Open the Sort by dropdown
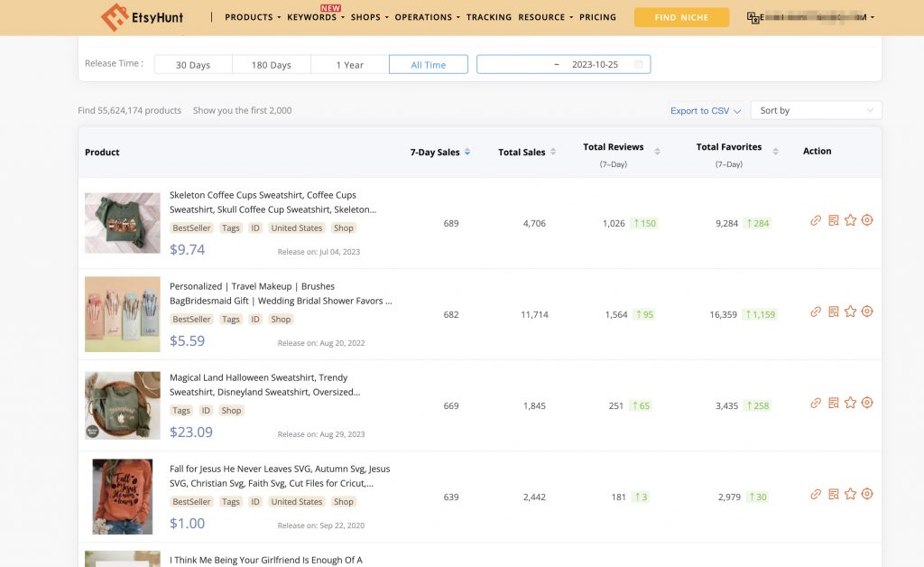The width and height of the screenshot is (924, 567). (815, 109)
